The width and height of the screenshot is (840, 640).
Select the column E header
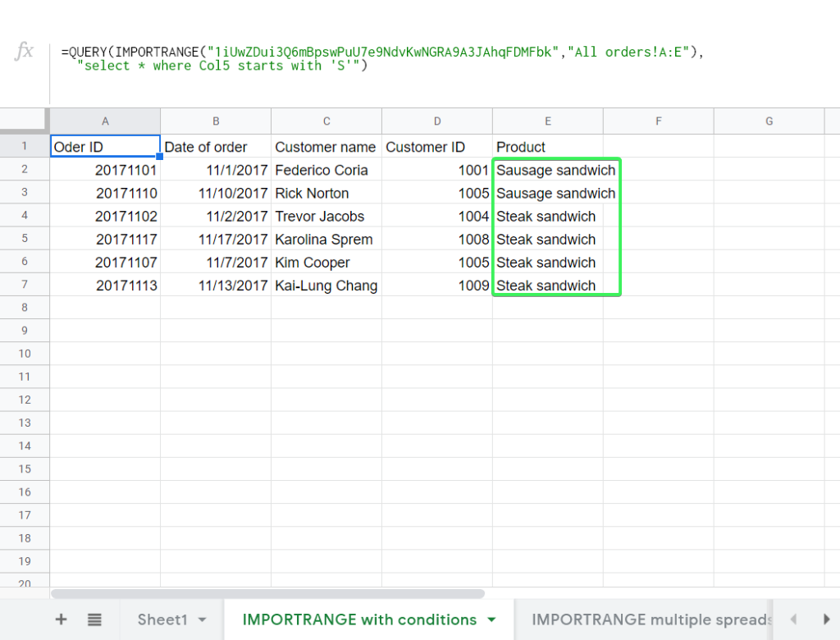tap(548, 121)
